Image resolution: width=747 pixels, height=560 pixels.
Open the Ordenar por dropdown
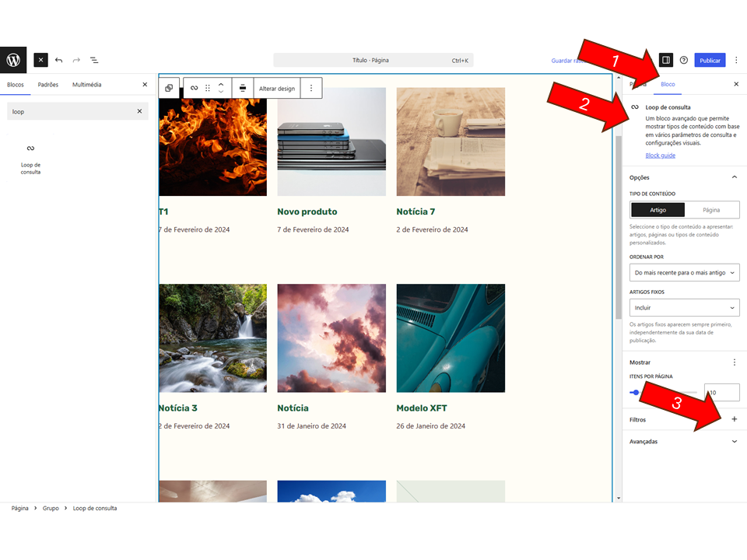(684, 272)
